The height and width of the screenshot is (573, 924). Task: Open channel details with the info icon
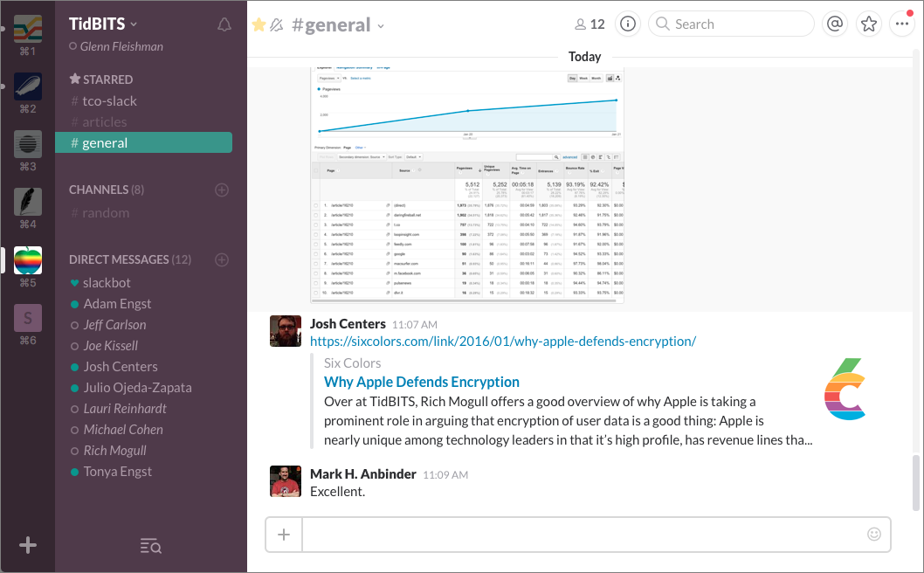coord(628,24)
